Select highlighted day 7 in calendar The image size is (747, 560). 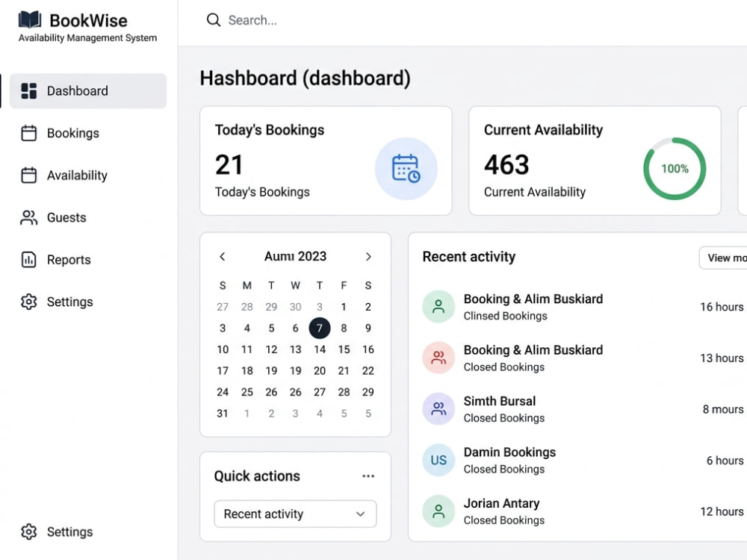[x=320, y=328]
